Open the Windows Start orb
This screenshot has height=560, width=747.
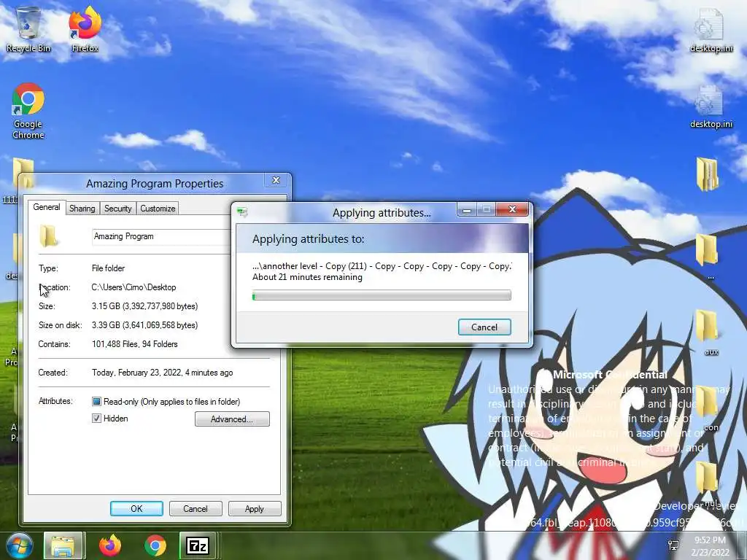click(20, 545)
